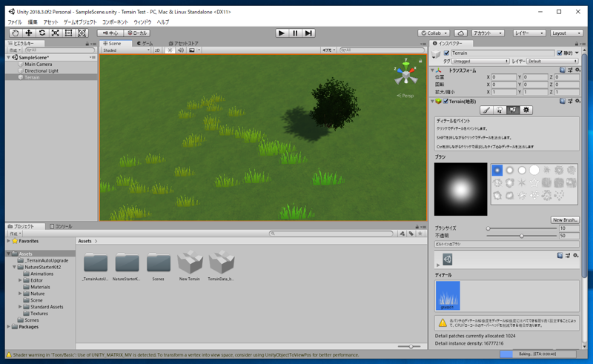This screenshot has width=593, height=364.
Task: Choose the solid white circle brush
Action: (x=534, y=171)
